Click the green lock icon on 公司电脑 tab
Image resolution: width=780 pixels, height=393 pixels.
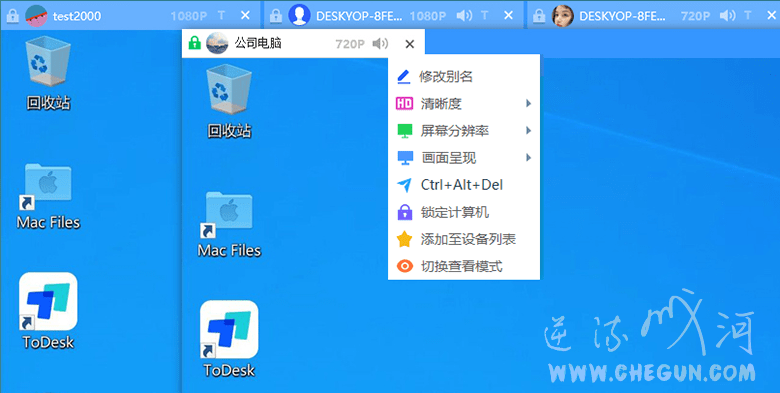(195, 44)
